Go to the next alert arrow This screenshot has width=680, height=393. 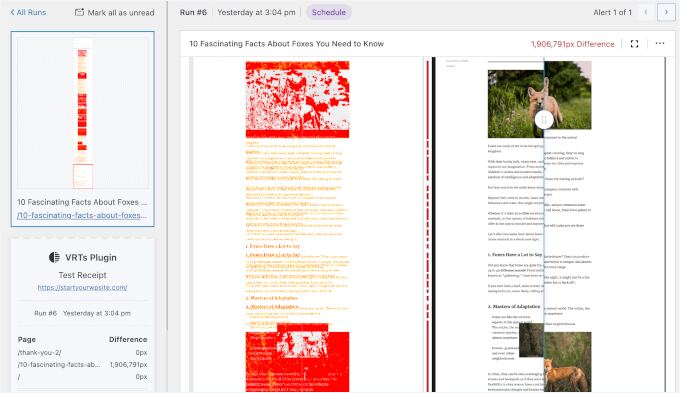tap(666, 12)
